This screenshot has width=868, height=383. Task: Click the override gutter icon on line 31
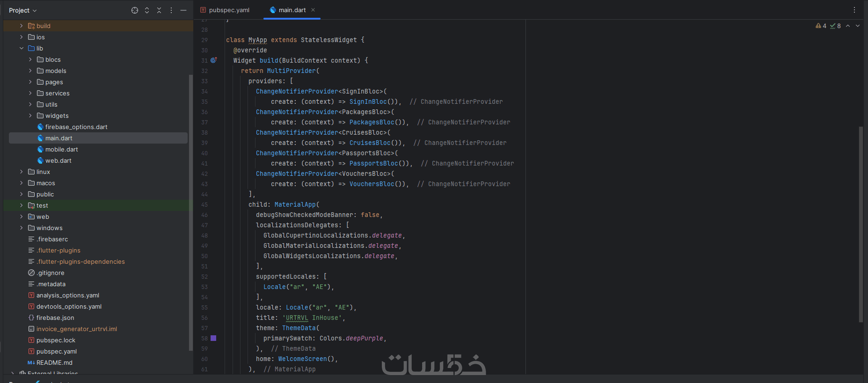point(213,60)
